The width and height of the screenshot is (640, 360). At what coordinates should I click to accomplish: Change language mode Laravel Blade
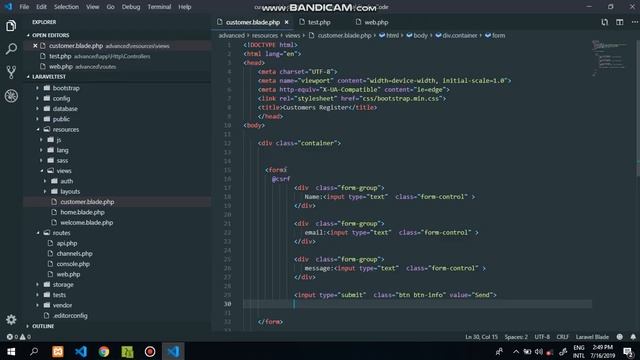pos(592,337)
